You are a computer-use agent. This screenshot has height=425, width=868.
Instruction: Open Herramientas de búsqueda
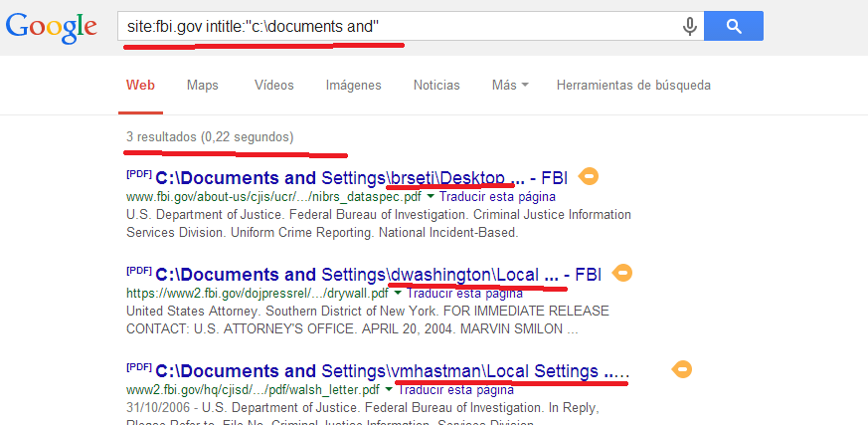tap(633, 86)
